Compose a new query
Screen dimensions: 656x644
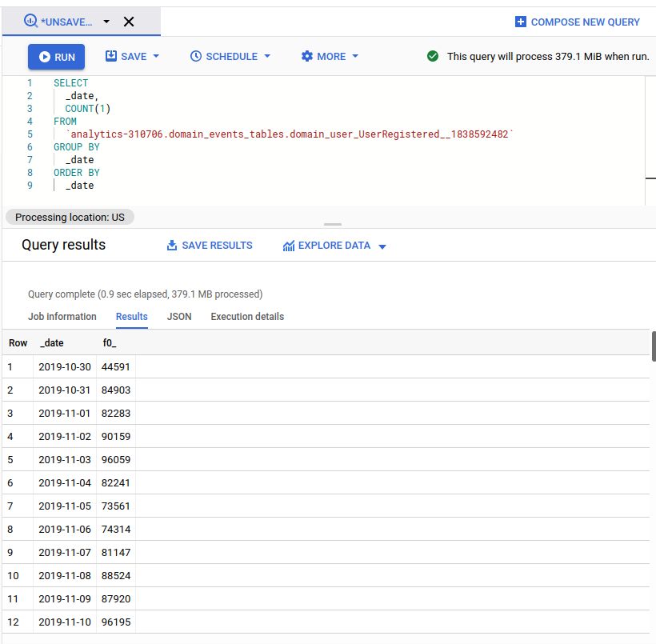pos(578,22)
